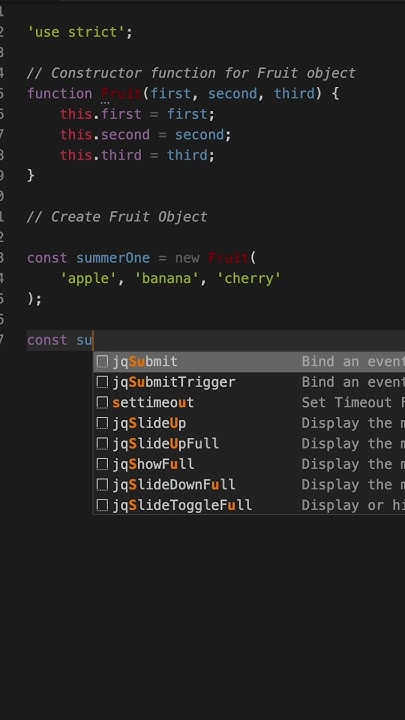Image resolution: width=405 pixels, height=720 pixels.
Task: Click the jqSlideUp snippet icon
Action: pyautogui.click(x=102, y=423)
